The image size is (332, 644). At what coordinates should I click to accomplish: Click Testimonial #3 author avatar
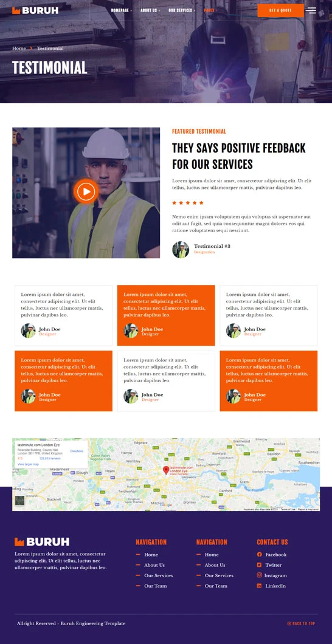[181, 249]
